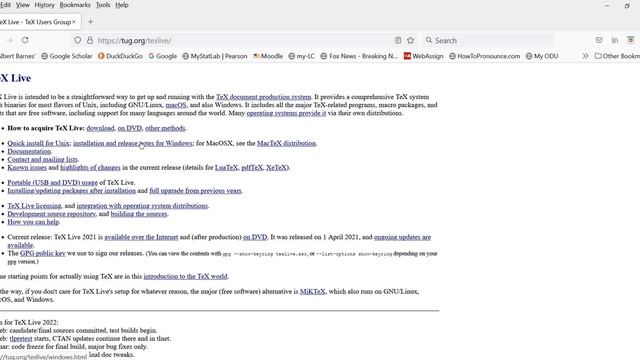Screen dimensions: 640x360
Task: Open WebAssign bookmark
Action: pyautogui.click(x=424, y=56)
